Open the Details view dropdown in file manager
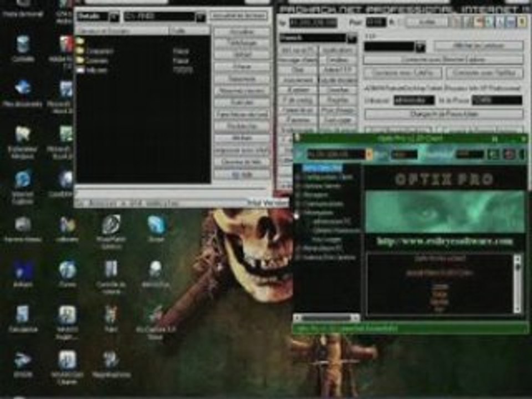Image resolution: width=532 pixels, height=399 pixels. tap(114, 16)
